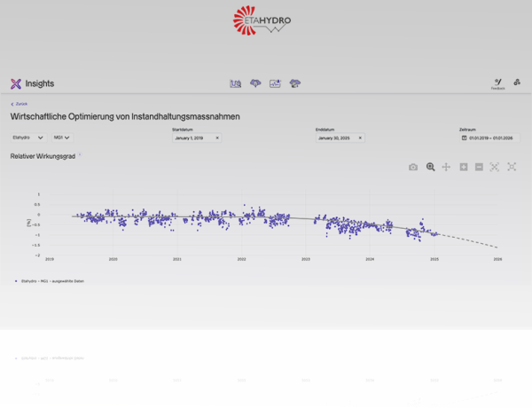Click the Wirtschaftliche Optimierung page heading
This screenshot has height=408, width=532.
point(125,116)
